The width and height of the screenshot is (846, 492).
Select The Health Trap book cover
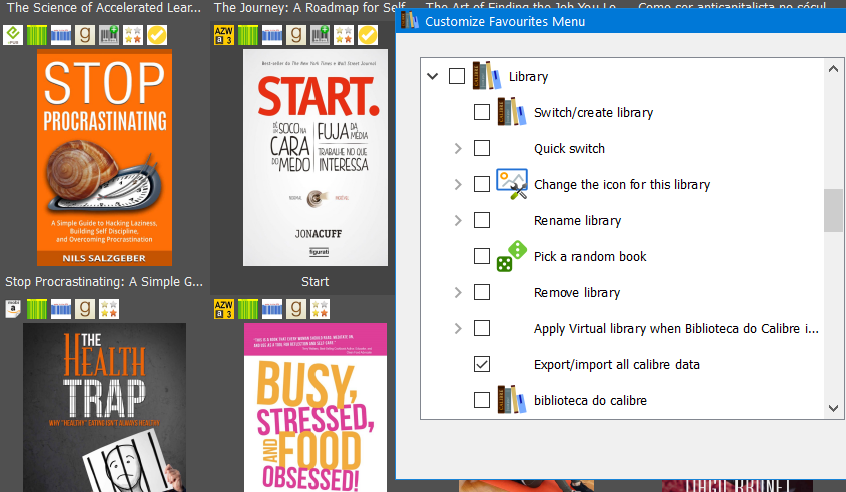point(105,407)
